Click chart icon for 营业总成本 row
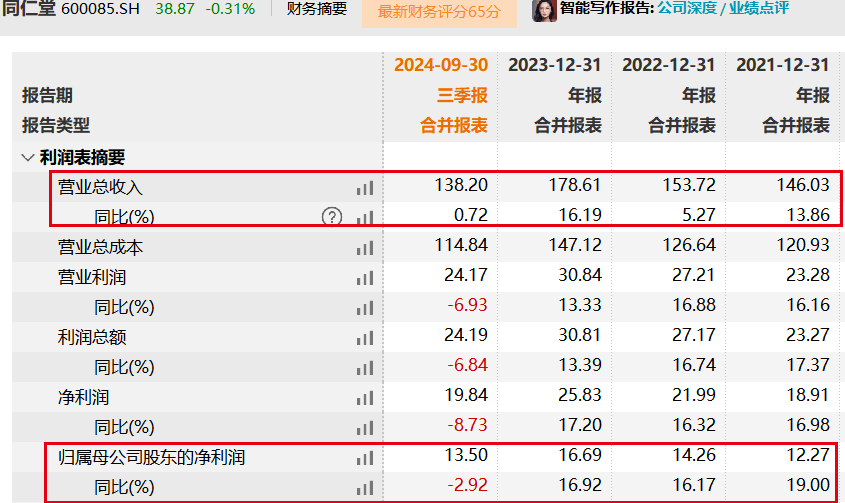This screenshot has width=845, height=503. [364, 247]
